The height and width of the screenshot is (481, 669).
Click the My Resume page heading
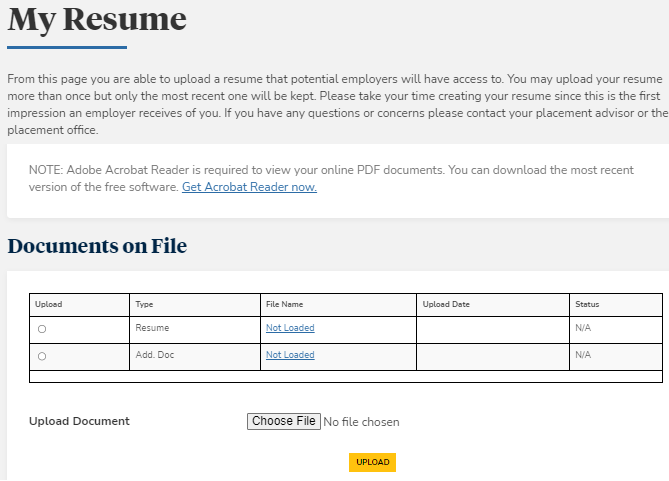(x=97, y=19)
